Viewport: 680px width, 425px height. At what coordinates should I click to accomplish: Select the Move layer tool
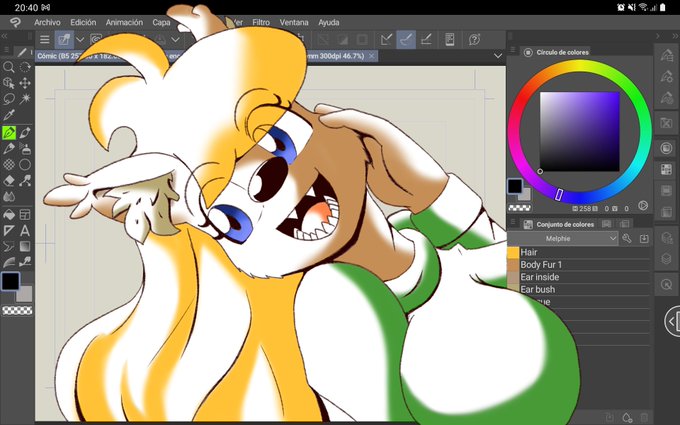pos(25,83)
